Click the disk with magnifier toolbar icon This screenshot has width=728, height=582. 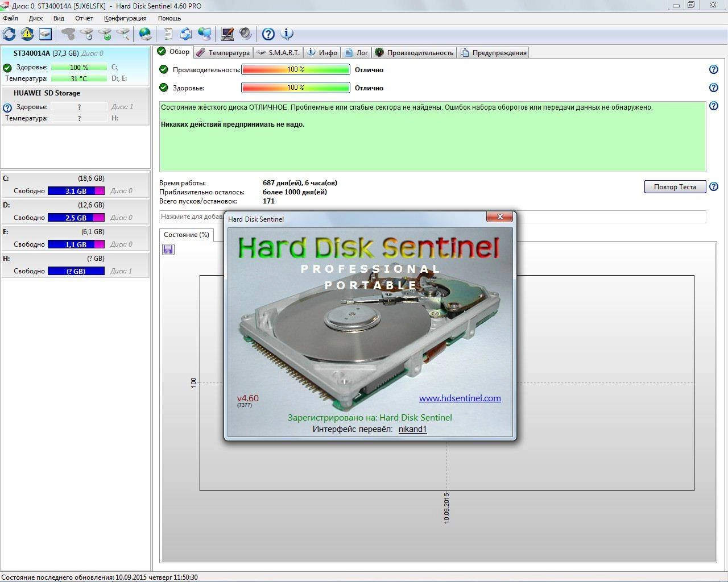123,34
